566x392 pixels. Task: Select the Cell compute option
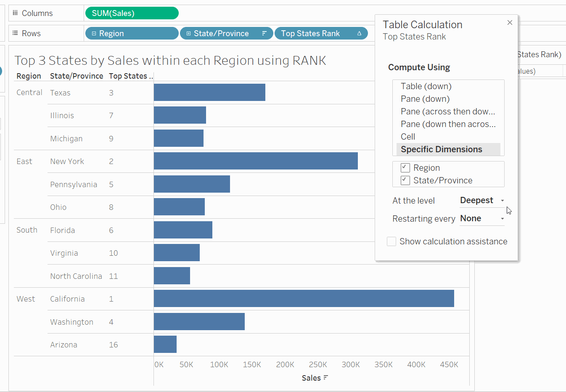tap(408, 137)
